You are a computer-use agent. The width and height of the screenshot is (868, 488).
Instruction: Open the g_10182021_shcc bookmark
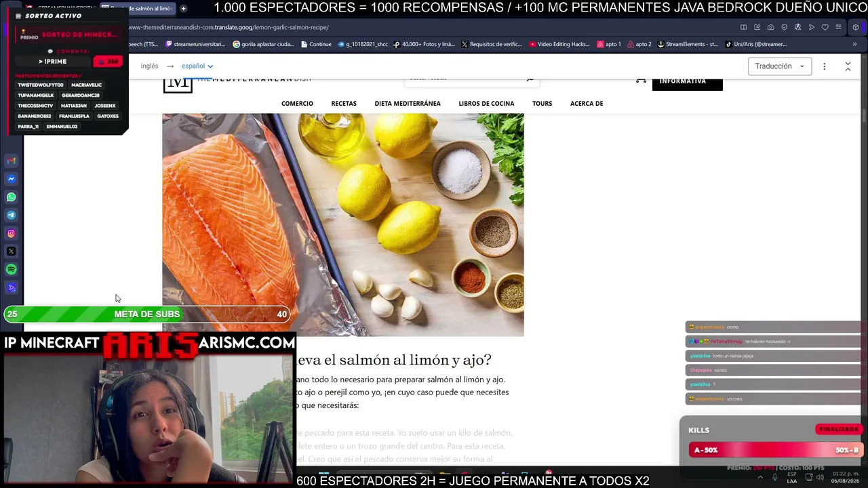(363, 44)
